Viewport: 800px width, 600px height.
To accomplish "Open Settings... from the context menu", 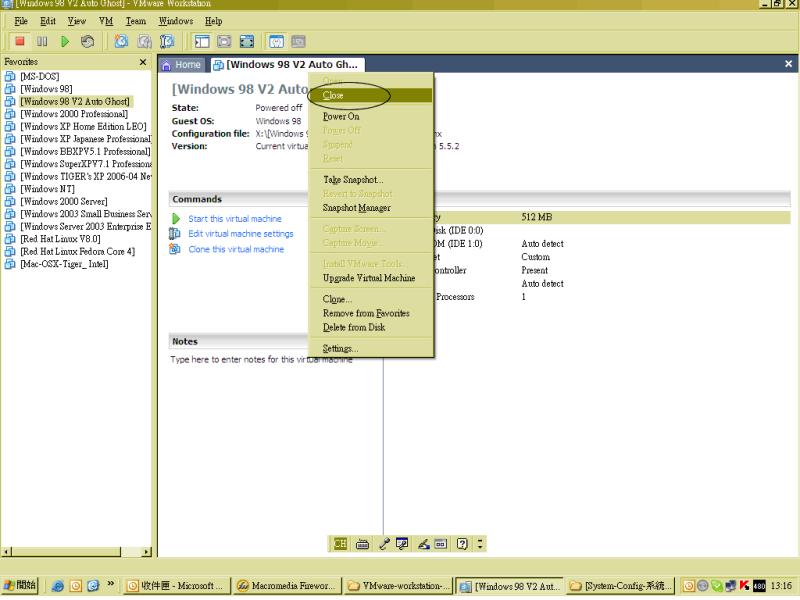I will pyautogui.click(x=371, y=348).
